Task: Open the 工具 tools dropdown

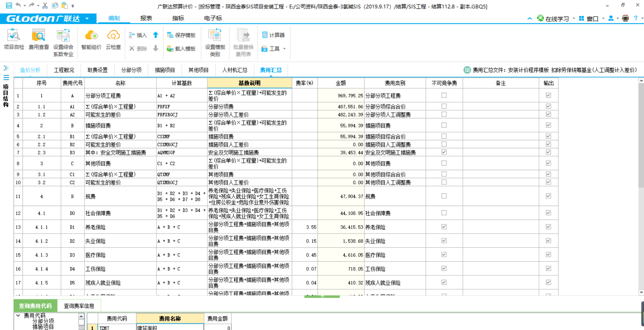Action: [274, 49]
